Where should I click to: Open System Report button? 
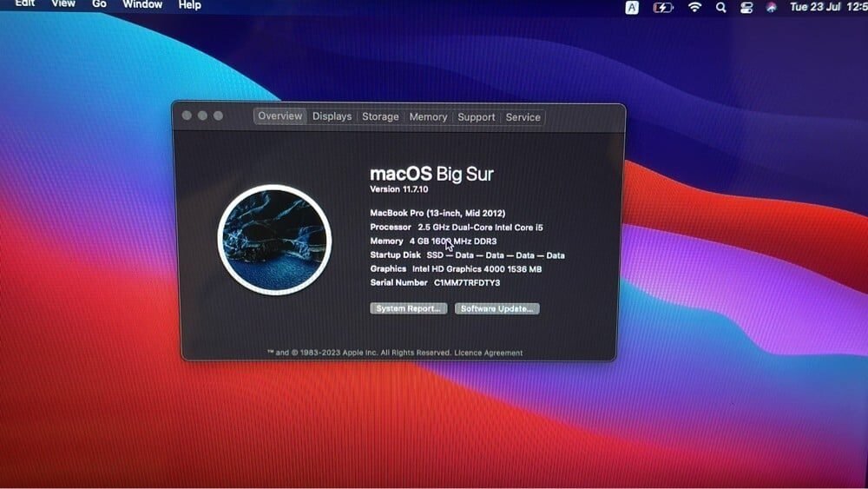click(x=409, y=308)
